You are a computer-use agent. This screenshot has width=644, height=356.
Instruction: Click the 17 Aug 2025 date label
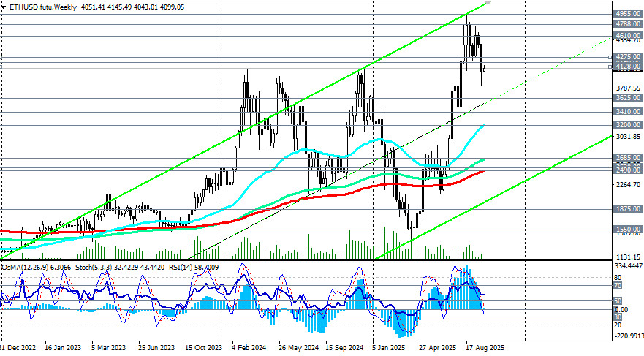(x=484, y=348)
